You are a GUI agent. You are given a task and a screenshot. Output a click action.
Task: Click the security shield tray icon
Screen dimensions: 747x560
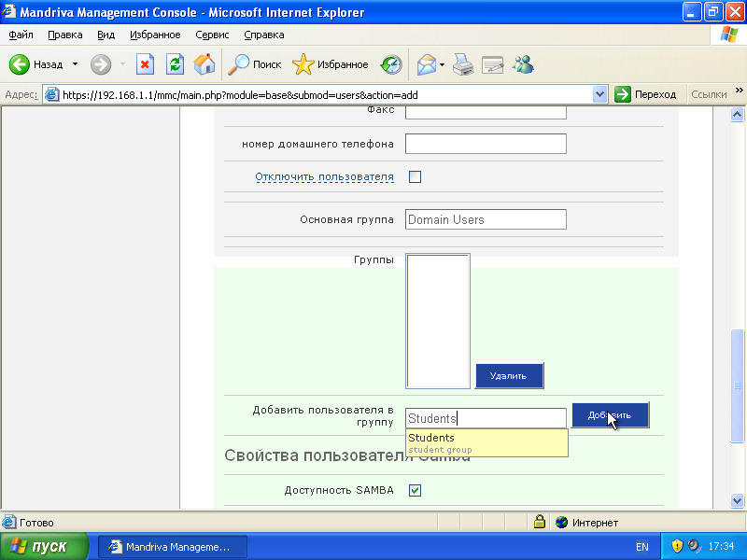[676, 546]
